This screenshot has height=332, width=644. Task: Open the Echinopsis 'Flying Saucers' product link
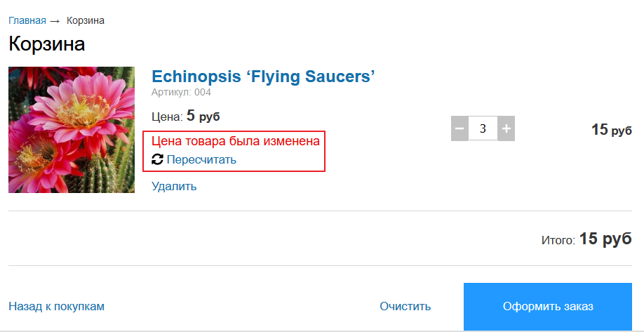(263, 77)
